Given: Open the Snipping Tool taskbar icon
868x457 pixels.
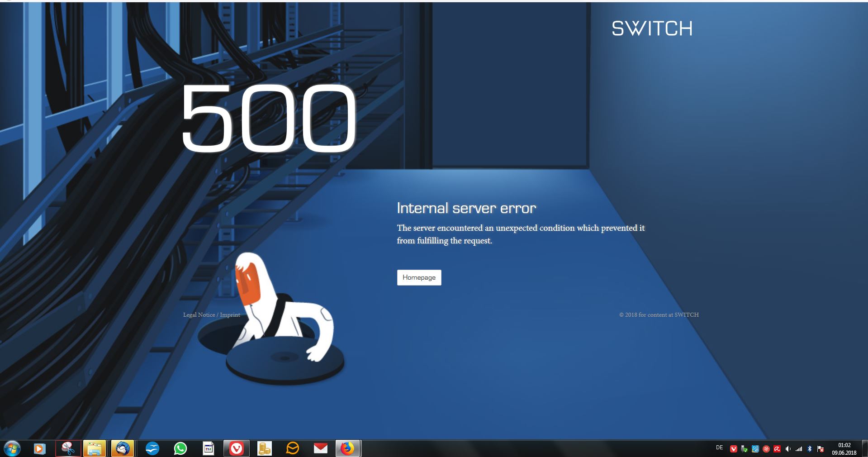Looking at the screenshot, I should click(x=68, y=449).
